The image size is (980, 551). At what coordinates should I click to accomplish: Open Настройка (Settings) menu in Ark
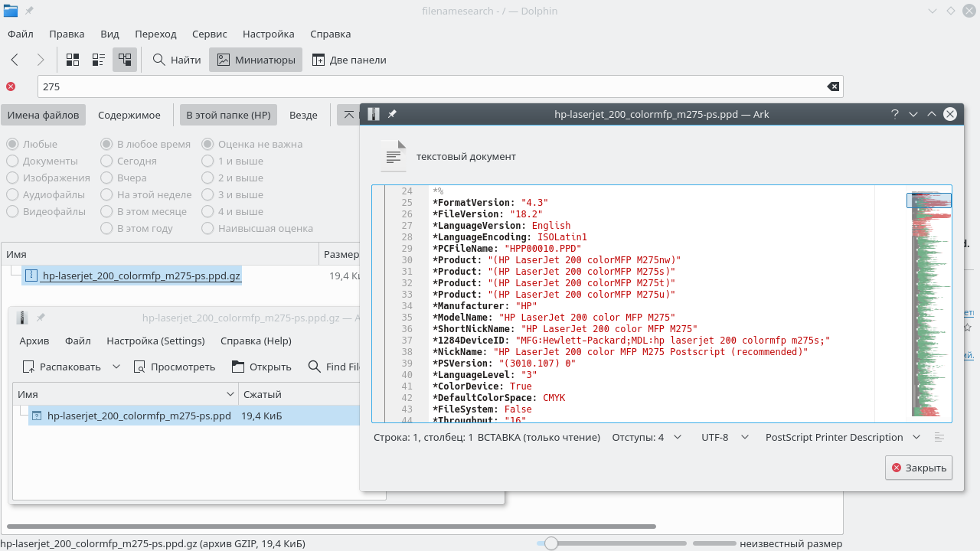click(x=155, y=341)
